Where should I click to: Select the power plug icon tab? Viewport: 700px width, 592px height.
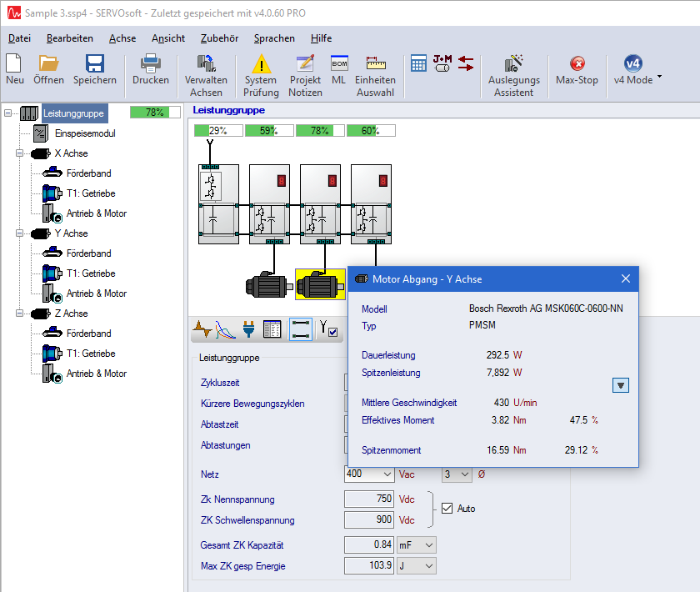click(x=248, y=329)
